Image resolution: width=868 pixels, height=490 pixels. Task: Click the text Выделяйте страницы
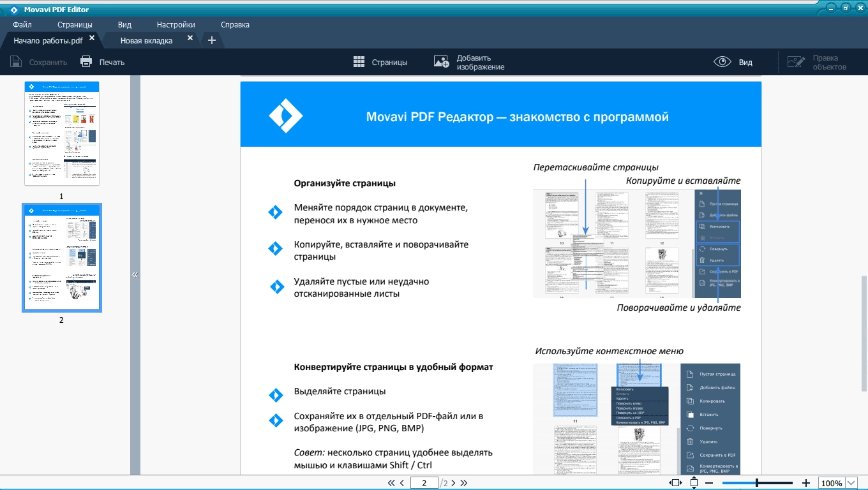pos(340,391)
